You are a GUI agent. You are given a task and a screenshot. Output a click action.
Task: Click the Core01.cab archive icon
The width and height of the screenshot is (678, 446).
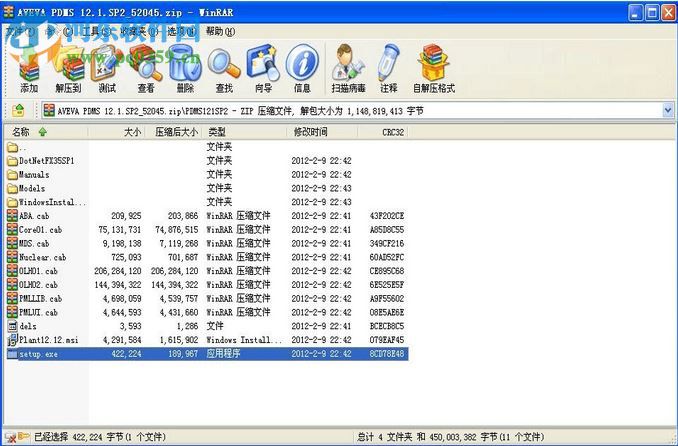(13, 230)
